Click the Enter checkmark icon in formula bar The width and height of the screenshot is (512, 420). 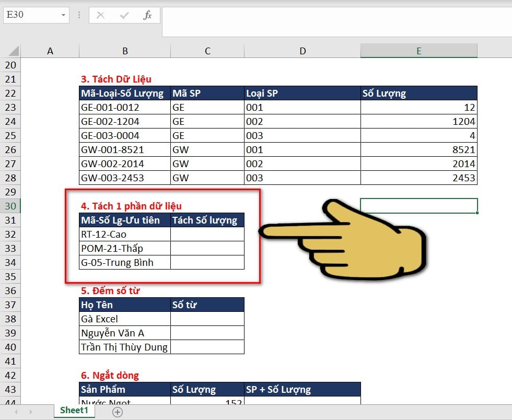tap(124, 15)
